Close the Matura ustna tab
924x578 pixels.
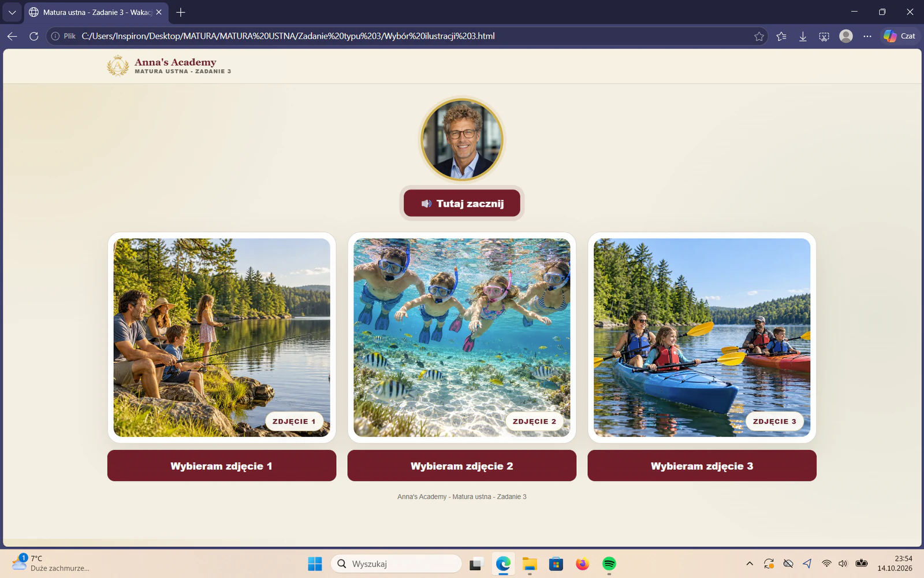coord(159,12)
